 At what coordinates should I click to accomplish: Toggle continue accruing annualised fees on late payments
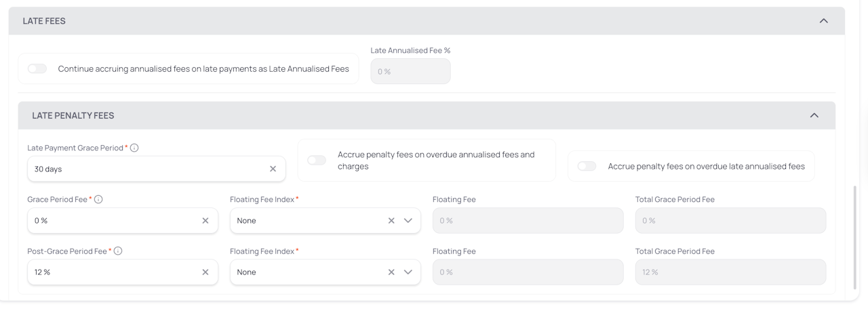click(37, 68)
